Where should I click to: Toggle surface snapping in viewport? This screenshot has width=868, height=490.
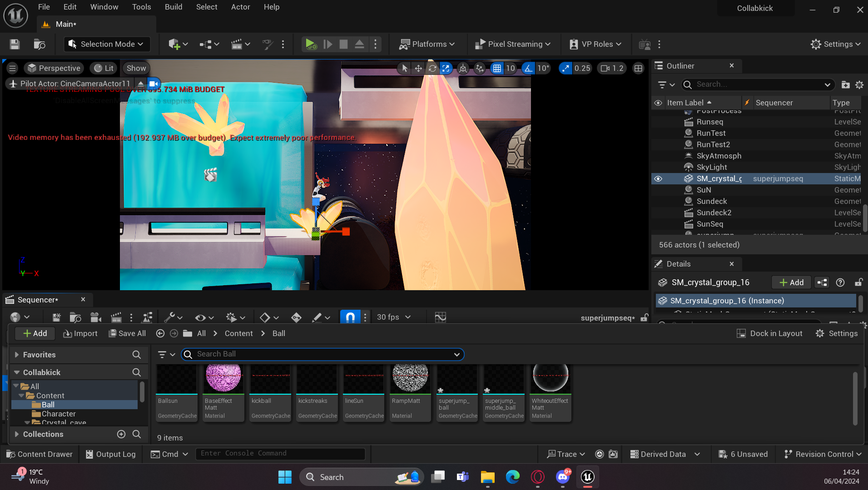pyautogui.click(x=480, y=68)
